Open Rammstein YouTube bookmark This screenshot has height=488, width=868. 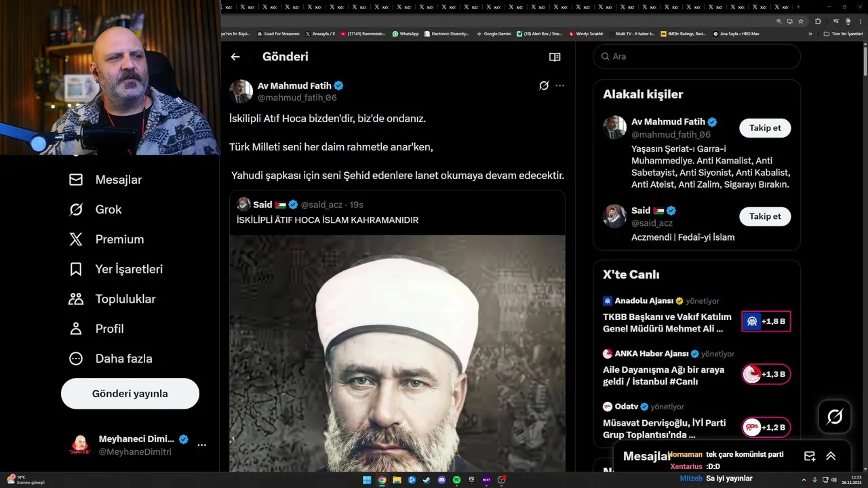click(363, 33)
